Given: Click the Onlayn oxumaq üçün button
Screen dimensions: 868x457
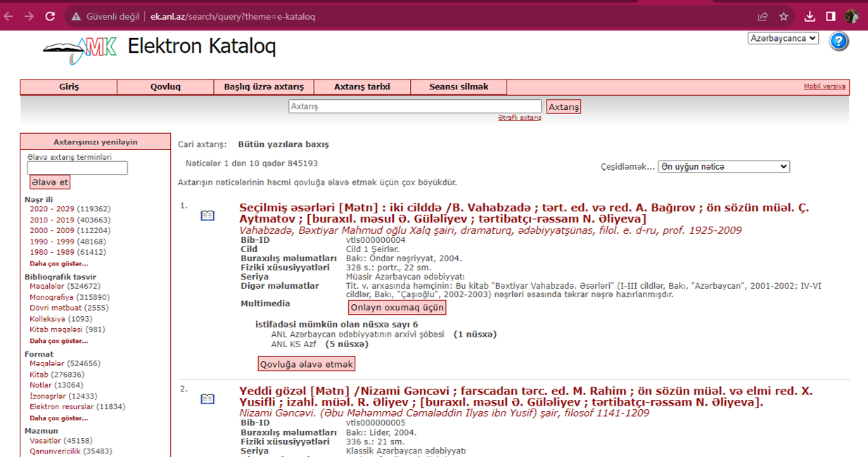Looking at the screenshot, I should click(x=397, y=308).
